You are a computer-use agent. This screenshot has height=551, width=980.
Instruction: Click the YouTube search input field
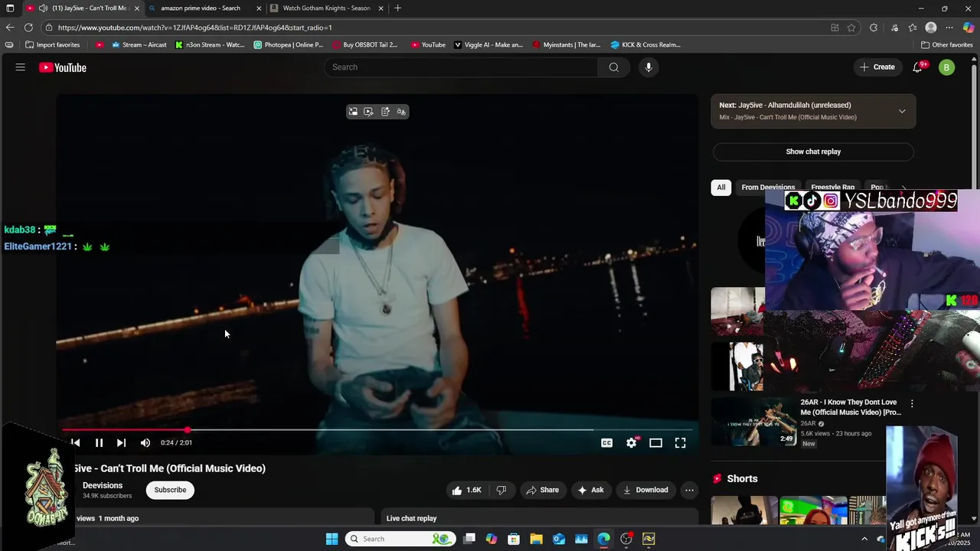[x=462, y=67]
